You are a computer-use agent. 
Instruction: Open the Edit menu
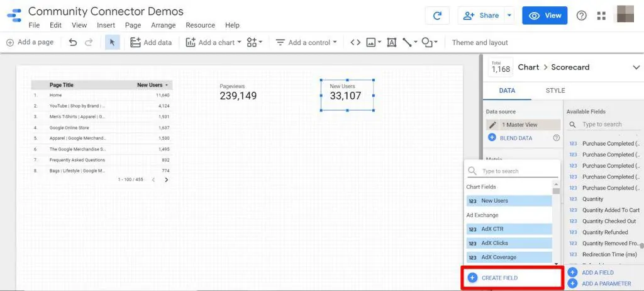[55, 25]
